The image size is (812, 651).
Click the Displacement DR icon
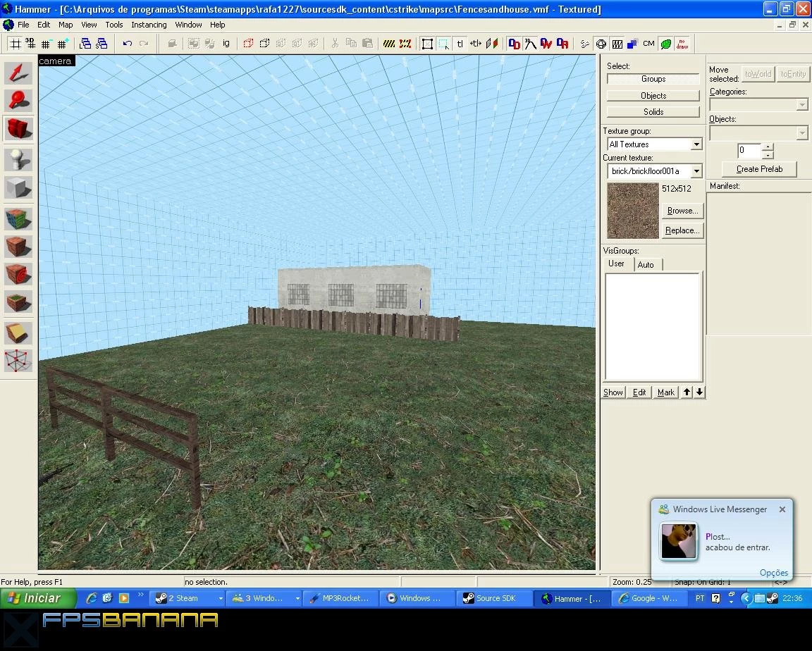[x=562, y=44]
